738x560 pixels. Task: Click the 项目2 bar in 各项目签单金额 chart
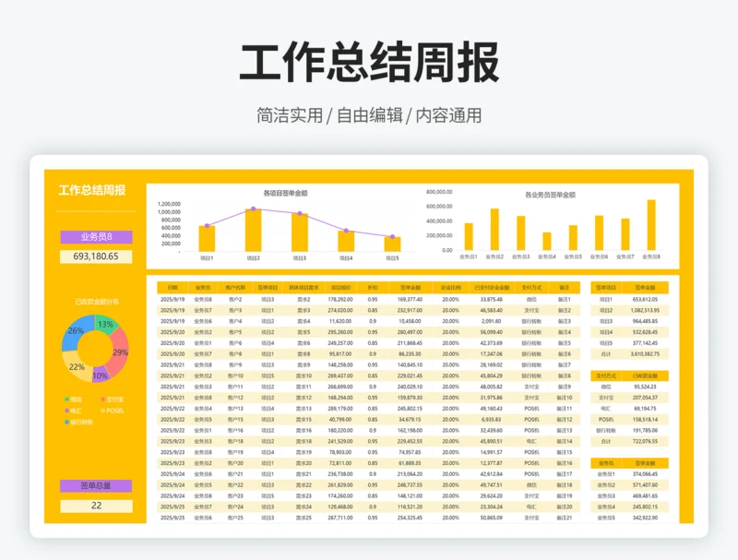(253, 230)
